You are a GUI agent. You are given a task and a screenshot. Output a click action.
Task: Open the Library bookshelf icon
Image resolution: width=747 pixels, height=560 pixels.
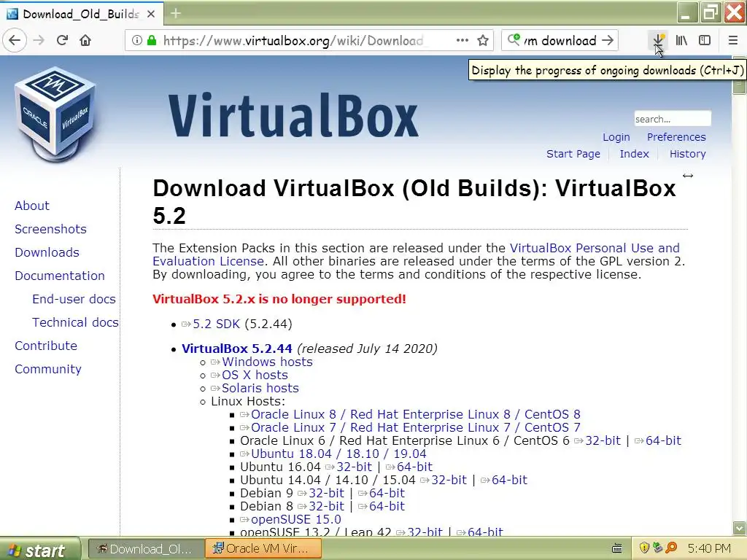pos(681,41)
